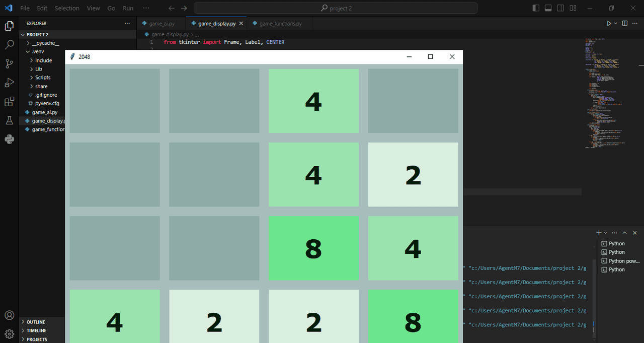Open the Extensions view

[x=9, y=102]
